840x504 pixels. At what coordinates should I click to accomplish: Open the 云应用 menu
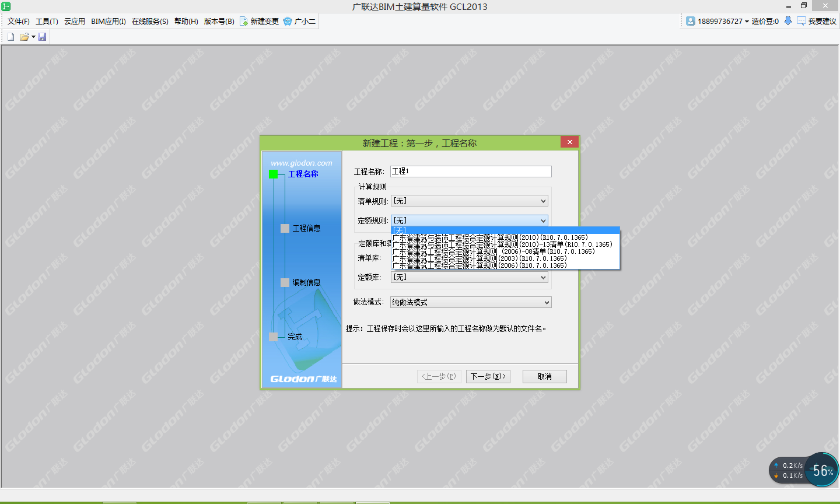75,21
